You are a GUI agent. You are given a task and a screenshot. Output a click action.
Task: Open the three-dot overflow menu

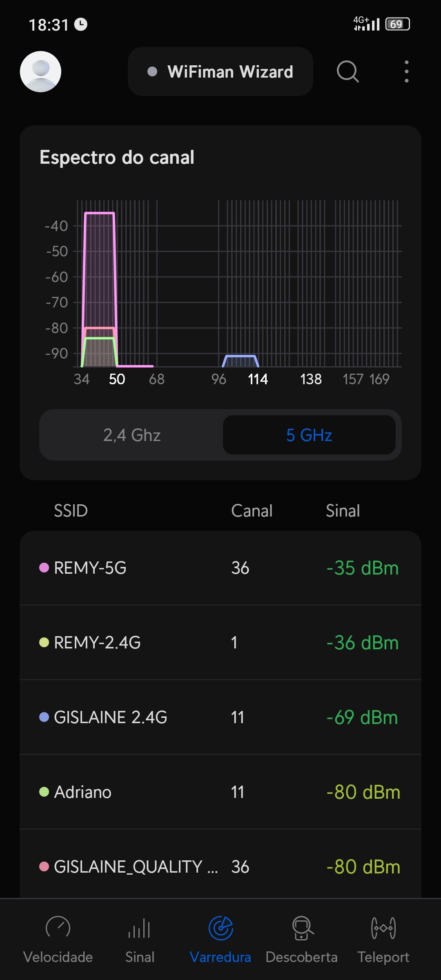[x=406, y=71]
